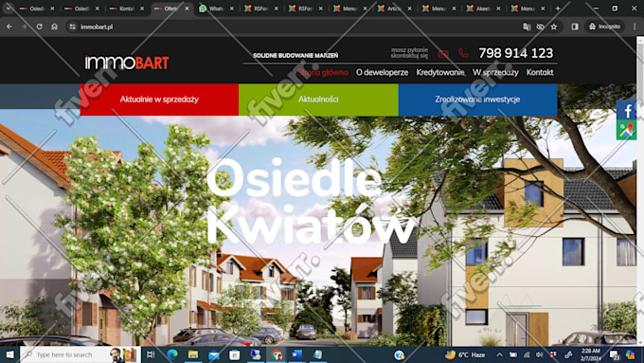Click red Aktualnie w sprzedaży button
The image size is (644, 363).
pos(159,100)
